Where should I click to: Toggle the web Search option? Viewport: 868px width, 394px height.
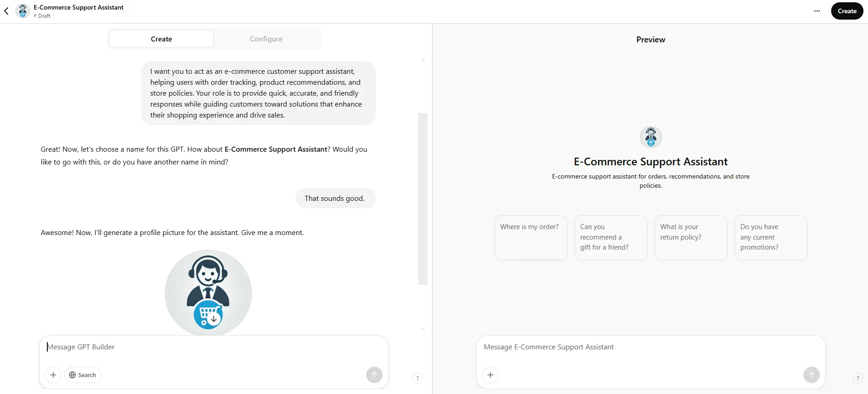(83, 375)
